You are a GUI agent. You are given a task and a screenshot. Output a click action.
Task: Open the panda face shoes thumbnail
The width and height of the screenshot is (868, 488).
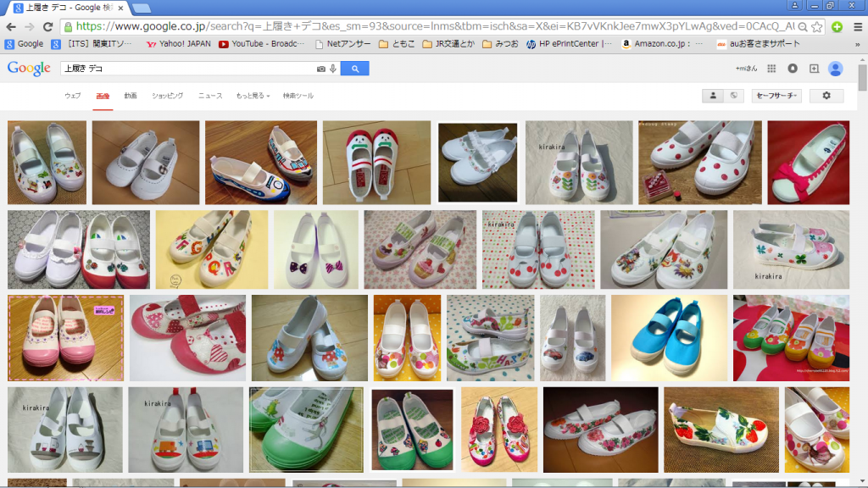tap(376, 163)
